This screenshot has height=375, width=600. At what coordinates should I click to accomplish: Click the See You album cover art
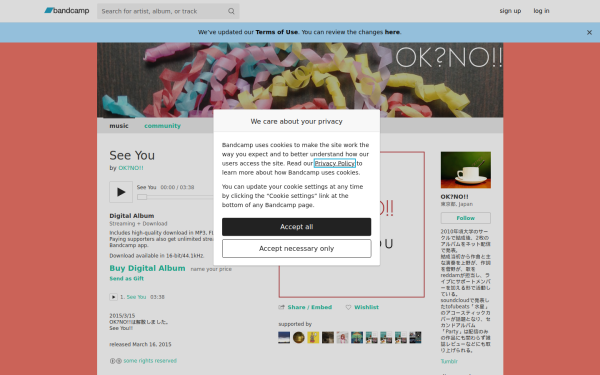(352, 225)
